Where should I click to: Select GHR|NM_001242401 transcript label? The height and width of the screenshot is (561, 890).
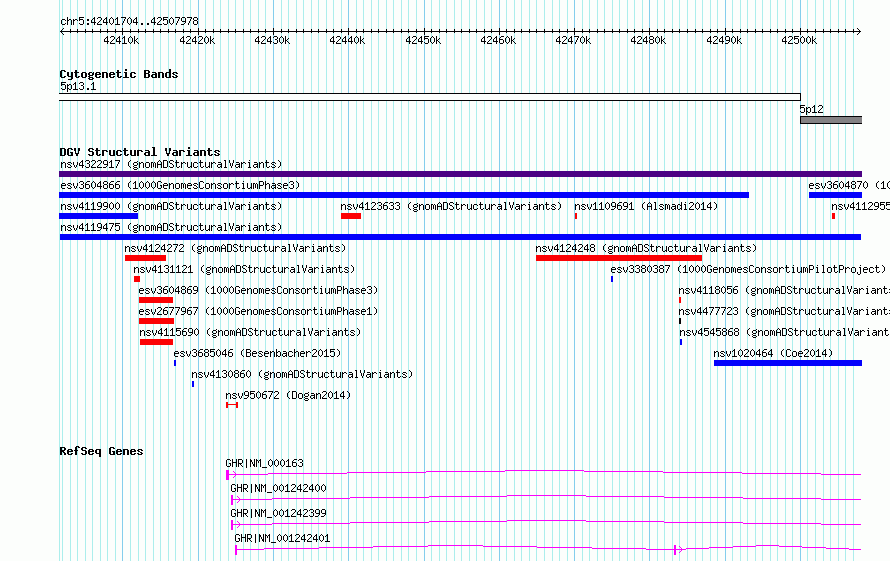(x=282, y=538)
